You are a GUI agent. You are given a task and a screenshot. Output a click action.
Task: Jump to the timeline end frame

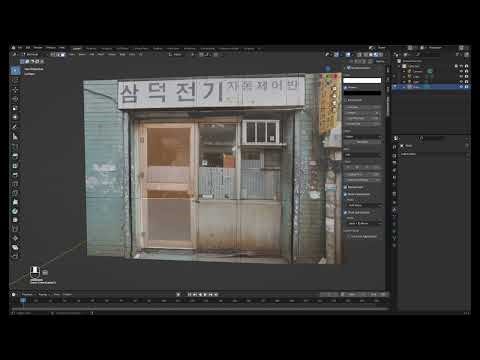pos(216,295)
